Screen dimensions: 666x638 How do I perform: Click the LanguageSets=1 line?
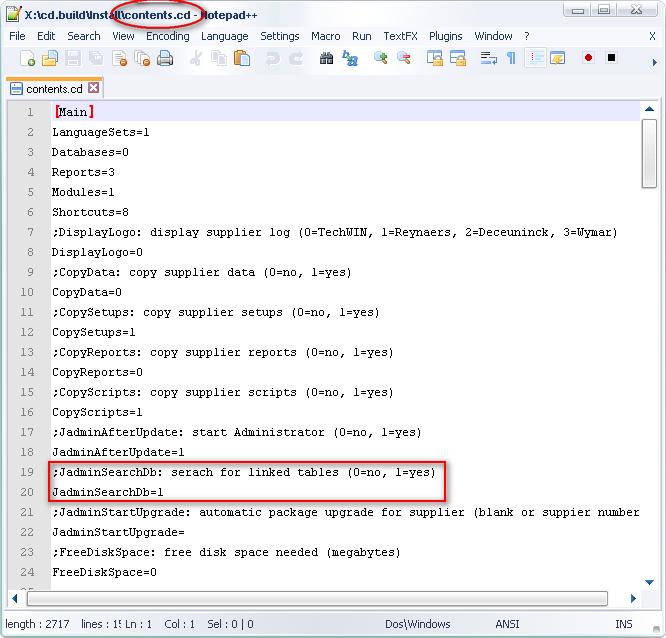click(101, 132)
